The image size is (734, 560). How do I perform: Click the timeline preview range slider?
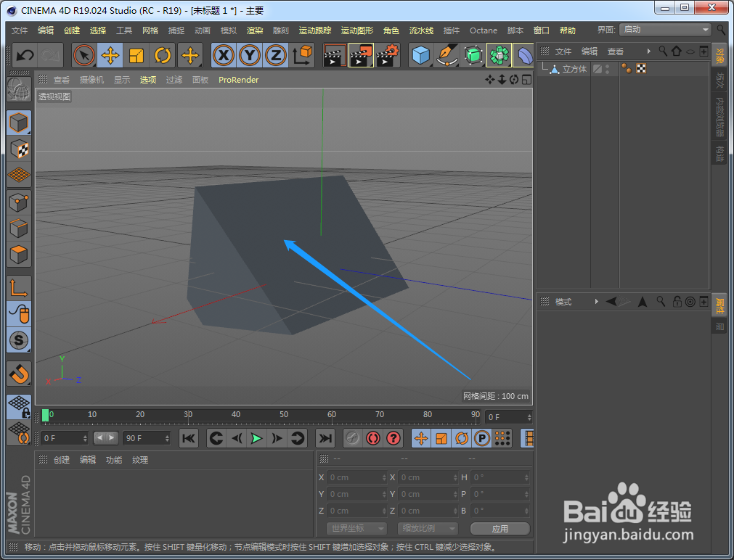coord(106,438)
